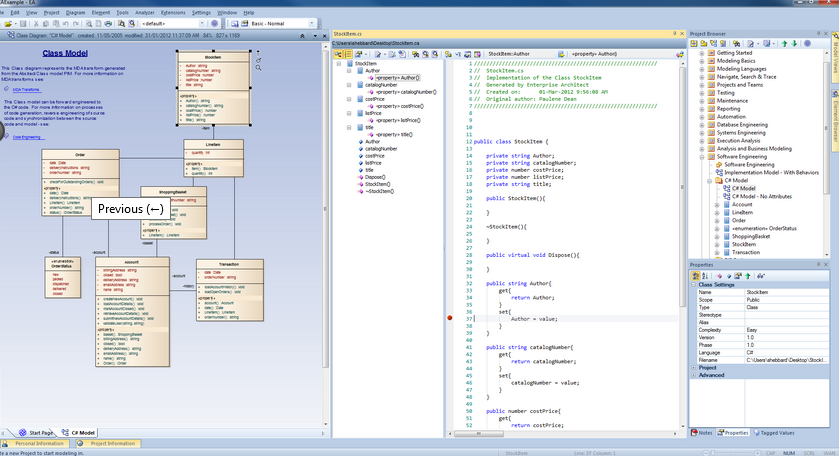839x456 pixels.
Task: Collapse the StockItem root node in code tree
Action: 338,64
